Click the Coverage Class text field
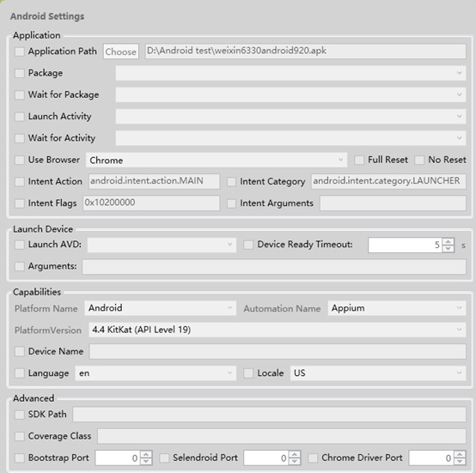Image resolution: width=476 pixels, height=473 pixels. point(282,436)
